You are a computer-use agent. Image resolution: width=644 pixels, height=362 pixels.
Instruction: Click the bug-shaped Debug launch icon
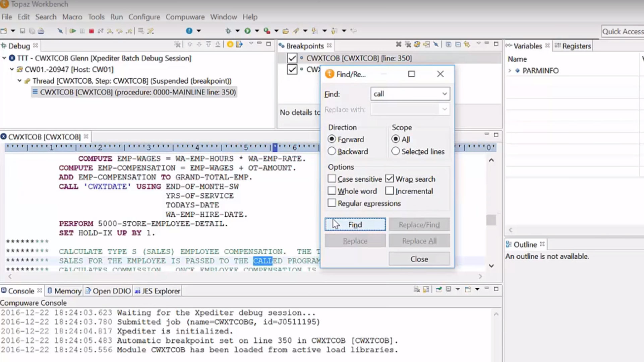tap(228, 31)
